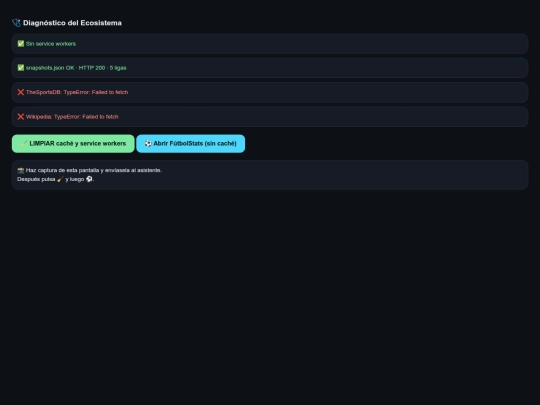
Task: Select the Después pulsa y luego line
Action: [55, 179]
